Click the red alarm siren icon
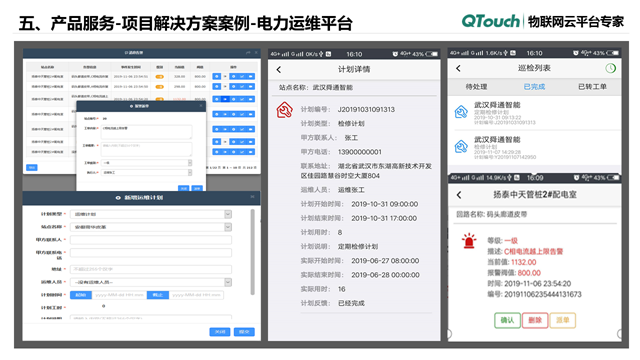Image resolution: width=640 pixels, height=360 pixels. [x=469, y=241]
